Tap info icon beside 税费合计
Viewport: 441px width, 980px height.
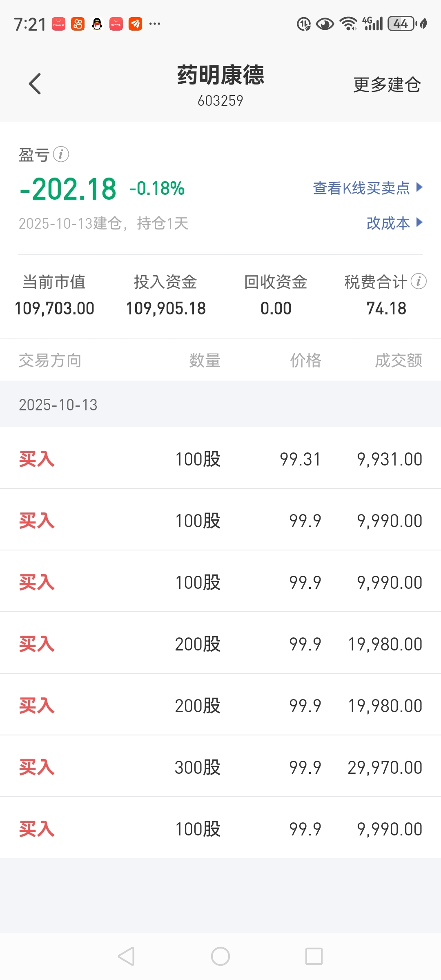[x=419, y=281]
